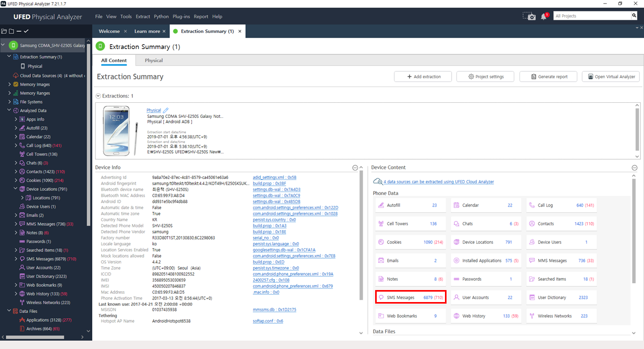This screenshot has height=349, width=644.
Task: Click the search magnifier icon
Action: pos(634,16)
